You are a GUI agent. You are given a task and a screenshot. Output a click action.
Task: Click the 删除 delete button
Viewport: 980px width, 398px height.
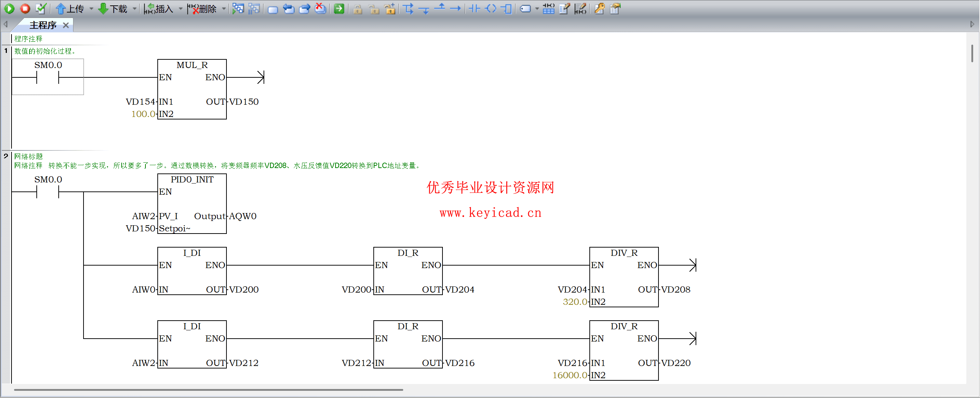[203, 8]
